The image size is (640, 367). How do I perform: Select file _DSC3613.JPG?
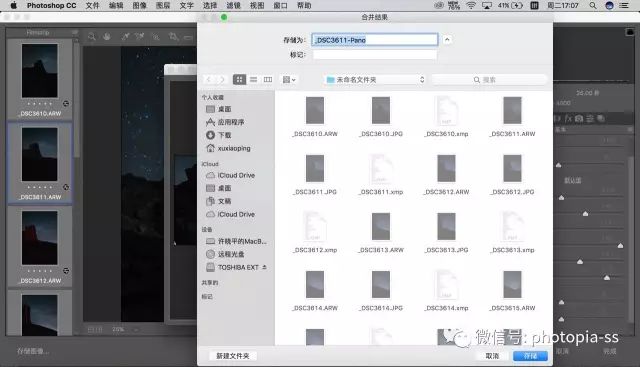(x=447, y=232)
